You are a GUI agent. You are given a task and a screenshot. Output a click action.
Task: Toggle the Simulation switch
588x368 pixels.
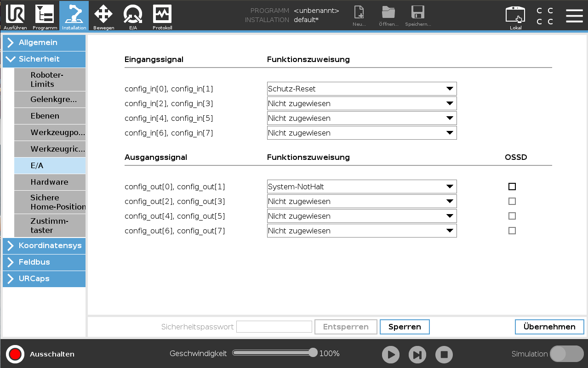pos(566,354)
